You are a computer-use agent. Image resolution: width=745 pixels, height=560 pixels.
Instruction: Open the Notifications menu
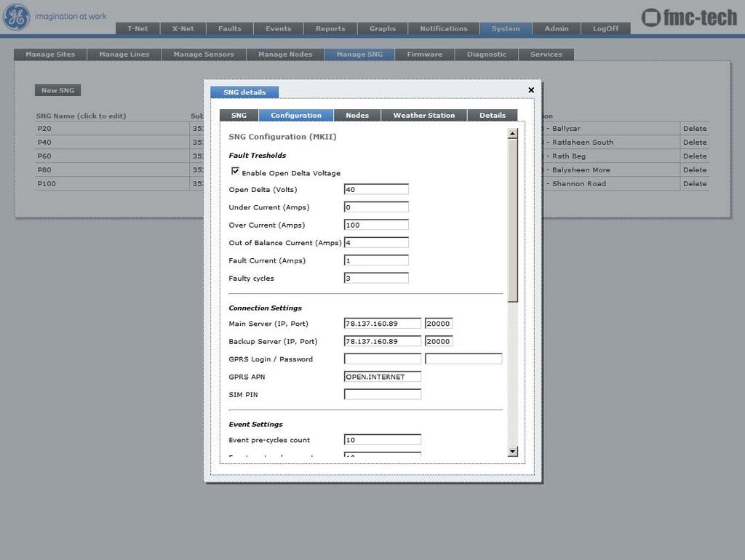444,28
